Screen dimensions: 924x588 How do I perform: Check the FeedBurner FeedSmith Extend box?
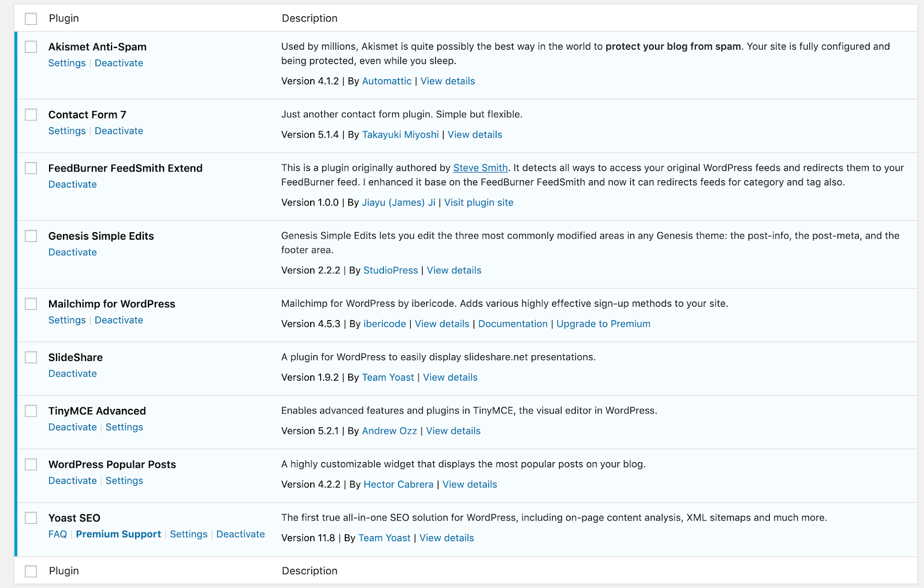pos(31,168)
